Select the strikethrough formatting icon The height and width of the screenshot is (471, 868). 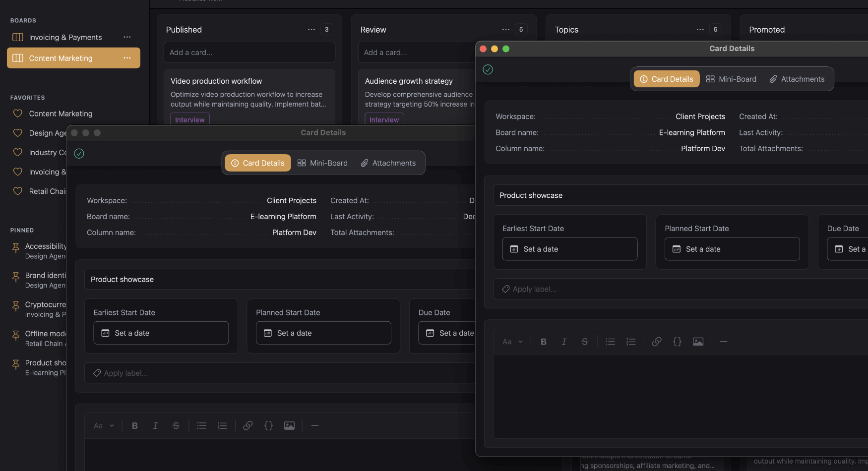click(x=585, y=341)
